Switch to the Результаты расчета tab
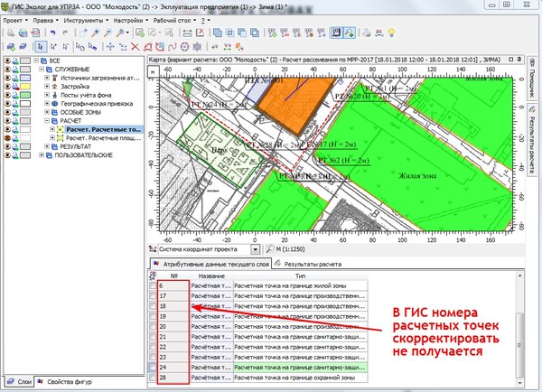This screenshot has width=542, height=392. (313, 264)
